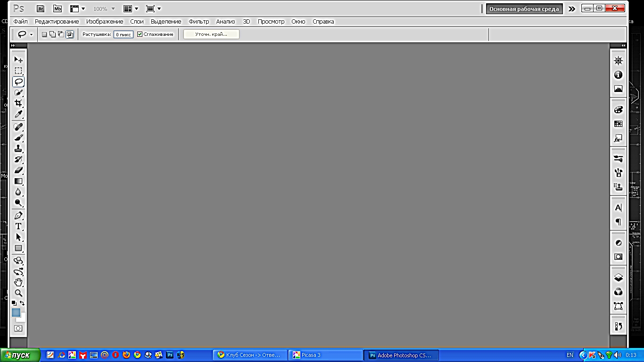The height and width of the screenshot is (362, 644).
Task: Open the Слои menu
Action: click(x=137, y=22)
